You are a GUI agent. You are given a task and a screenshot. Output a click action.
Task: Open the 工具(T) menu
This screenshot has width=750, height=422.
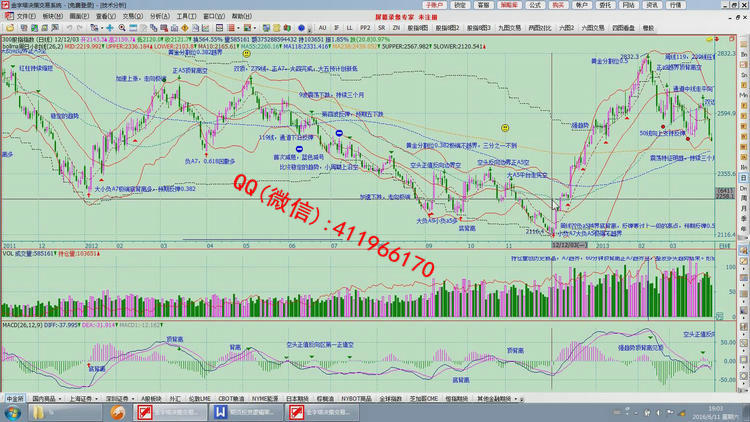point(186,17)
